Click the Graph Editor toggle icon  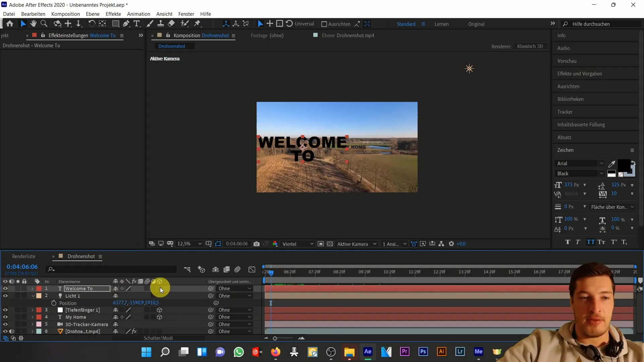coord(252,269)
